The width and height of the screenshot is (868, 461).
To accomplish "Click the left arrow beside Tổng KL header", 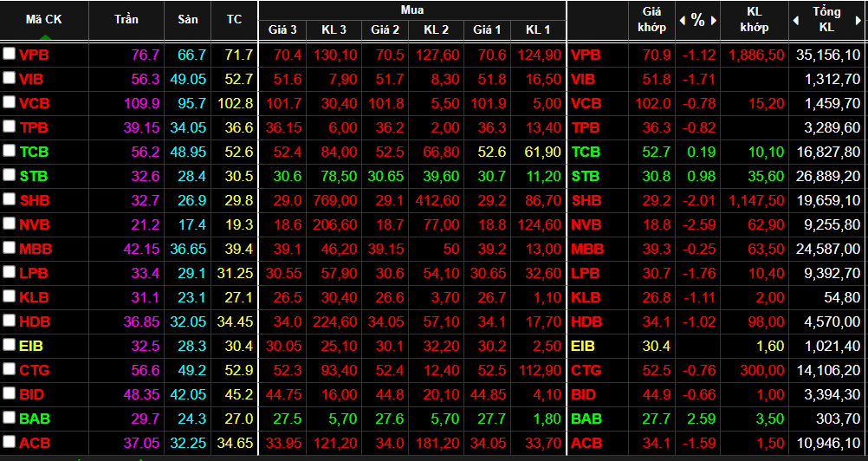I will coord(796,20).
